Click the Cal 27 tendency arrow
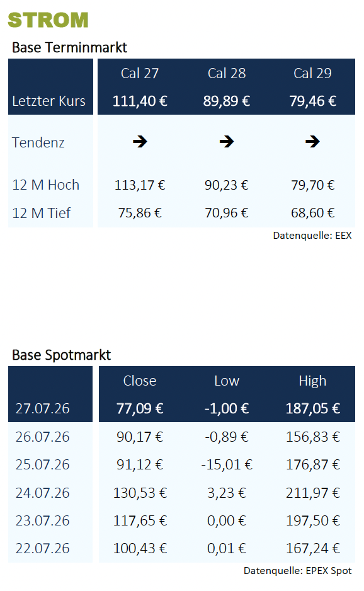Screen dimensions: 364x591 (140, 142)
